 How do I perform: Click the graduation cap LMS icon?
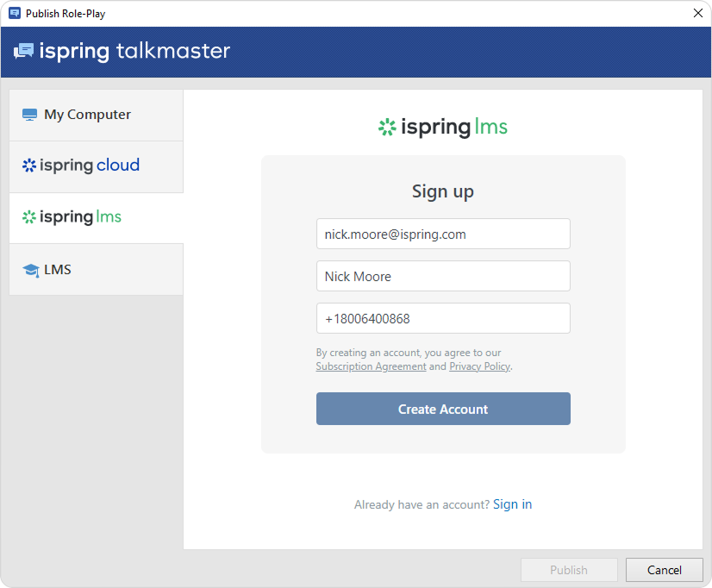click(30, 270)
